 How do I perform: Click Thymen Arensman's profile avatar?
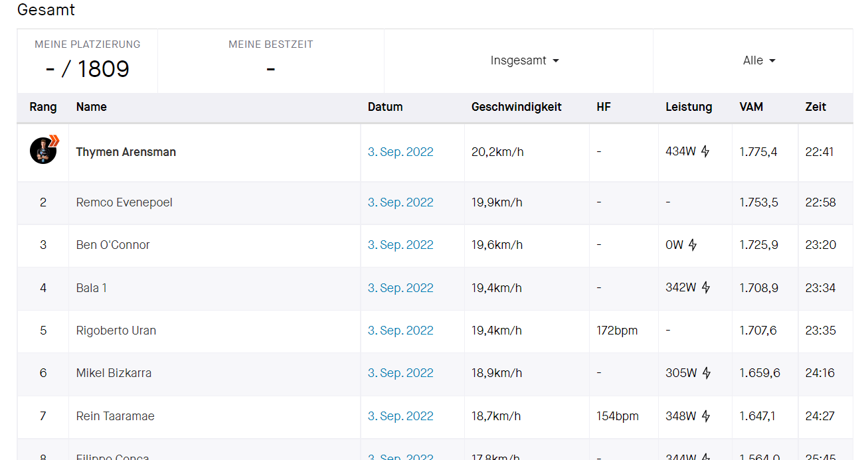pyautogui.click(x=43, y=151)
